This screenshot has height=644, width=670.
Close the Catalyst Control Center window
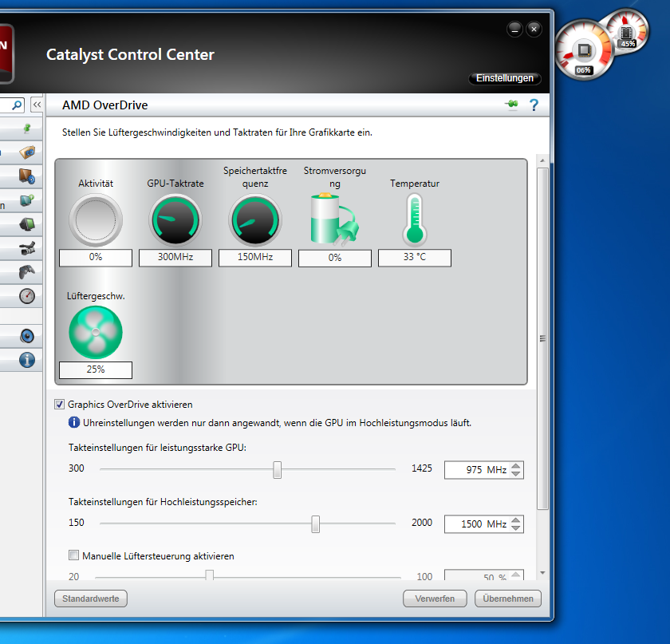pyautogui.click(x=534, y=29)
